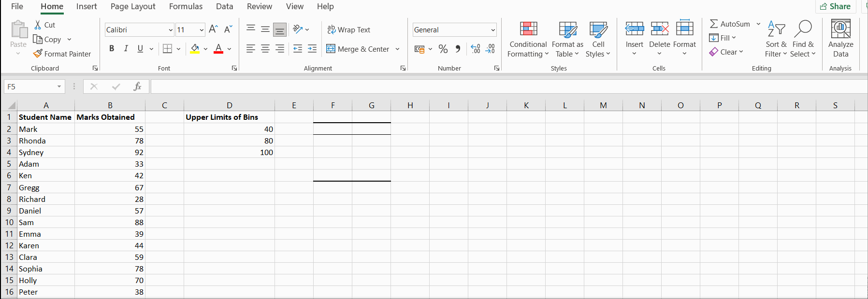The image size is (868, 299).
Task: Decrease font size with the smaller A
Action: pos(228,29)
